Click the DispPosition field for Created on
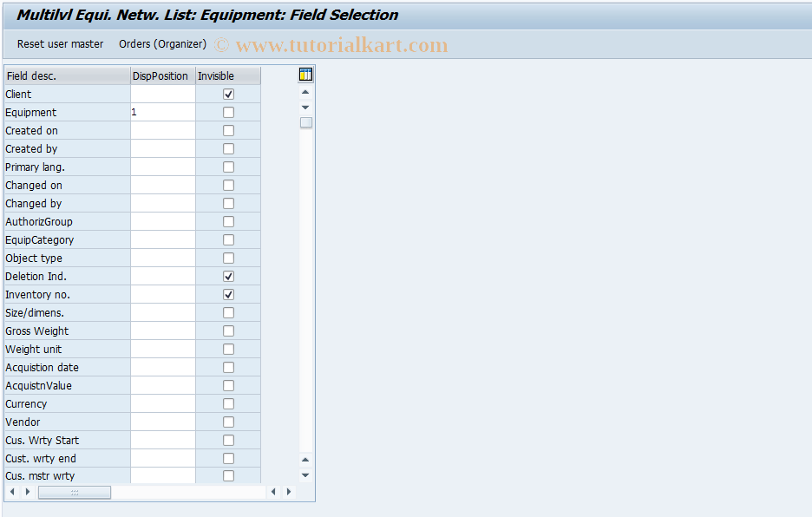This screenshot has width=812, height=517. point(163,130)
